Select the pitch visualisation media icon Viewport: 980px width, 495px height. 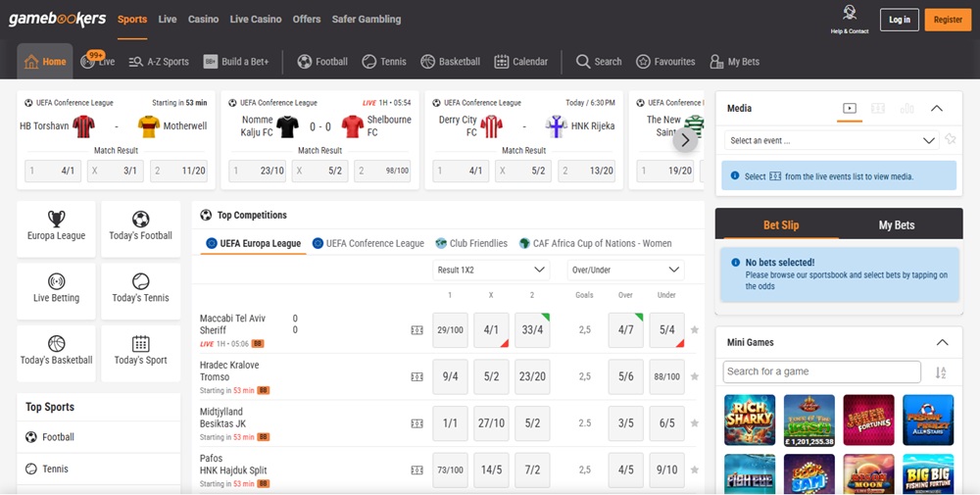click(x=878, y=108)
